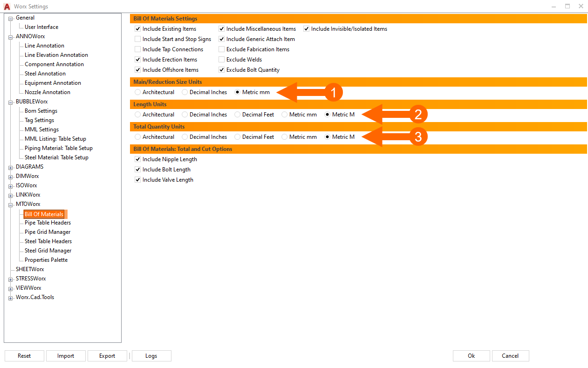The image size is (588, 368).
Task: Open User Interface settings
Action: (x=41, y=27)
